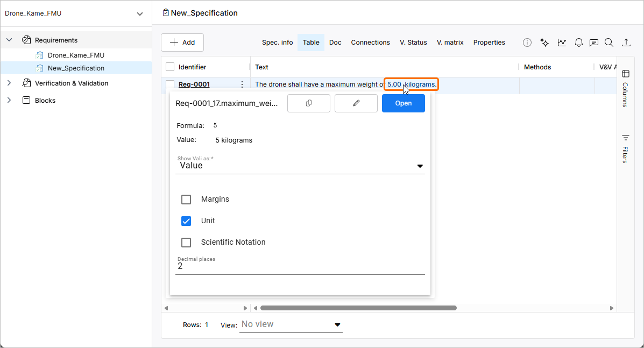Click the Decimal places input field

click(x=300, y=266)
